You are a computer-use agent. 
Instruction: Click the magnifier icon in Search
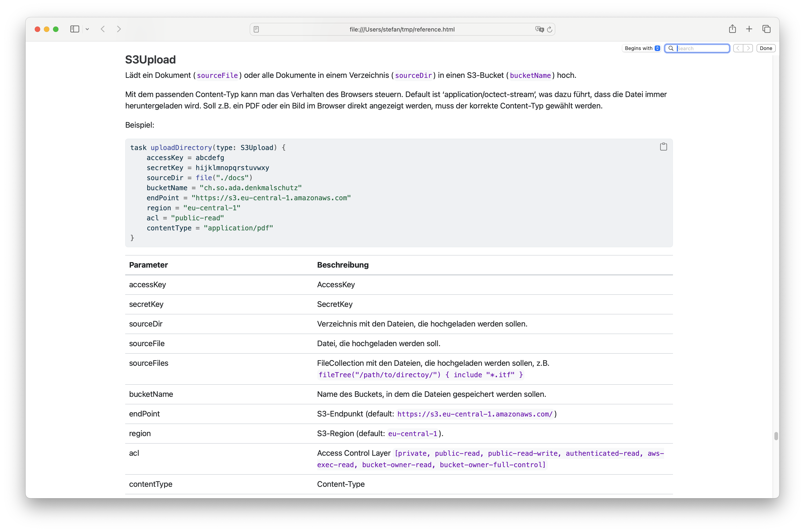click(671, 48)
